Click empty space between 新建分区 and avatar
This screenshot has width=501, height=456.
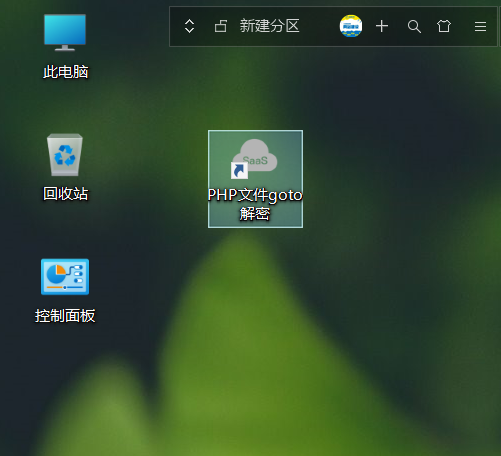coord(319,26)
